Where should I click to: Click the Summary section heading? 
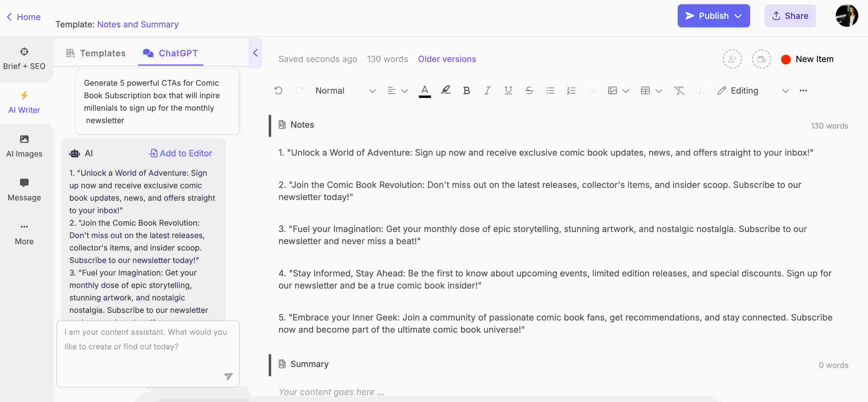point(309,364)
